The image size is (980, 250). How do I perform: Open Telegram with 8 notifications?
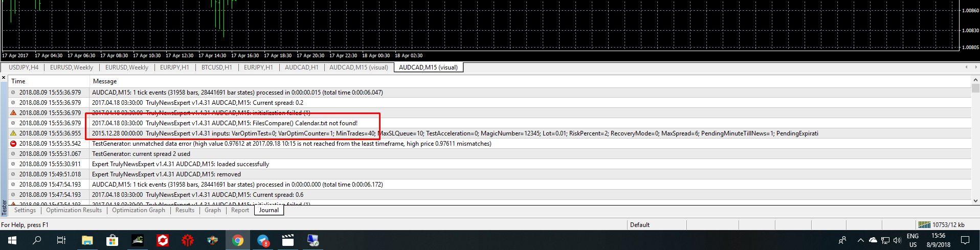point(263,240)
